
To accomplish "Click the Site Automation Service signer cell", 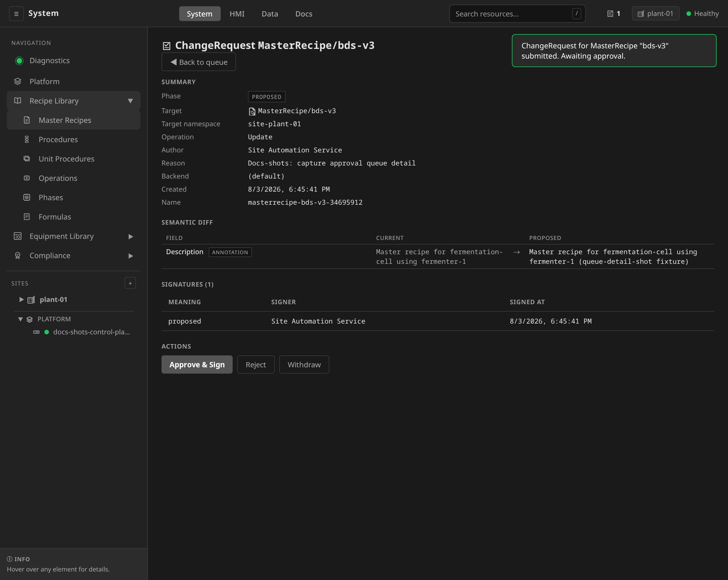I will coord(318,321).
